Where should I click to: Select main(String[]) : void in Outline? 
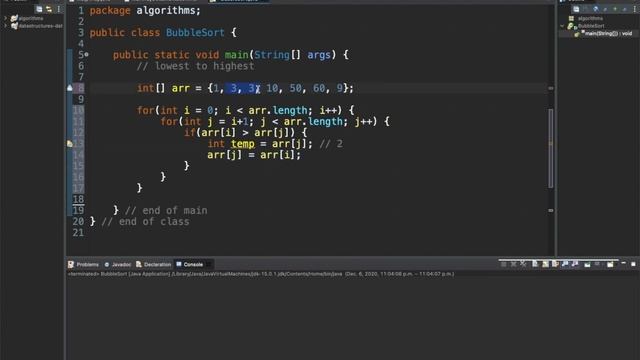(x=608, y=33)
